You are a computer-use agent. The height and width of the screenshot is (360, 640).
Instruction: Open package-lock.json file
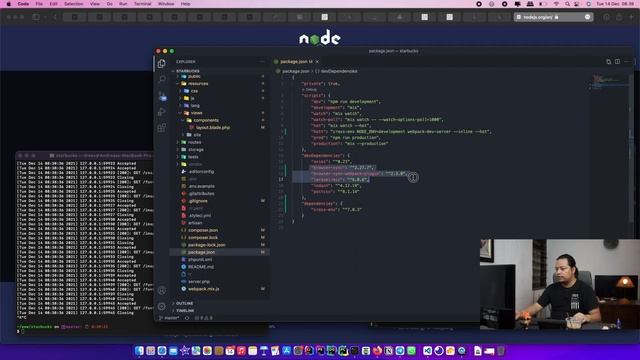point(207,245)
